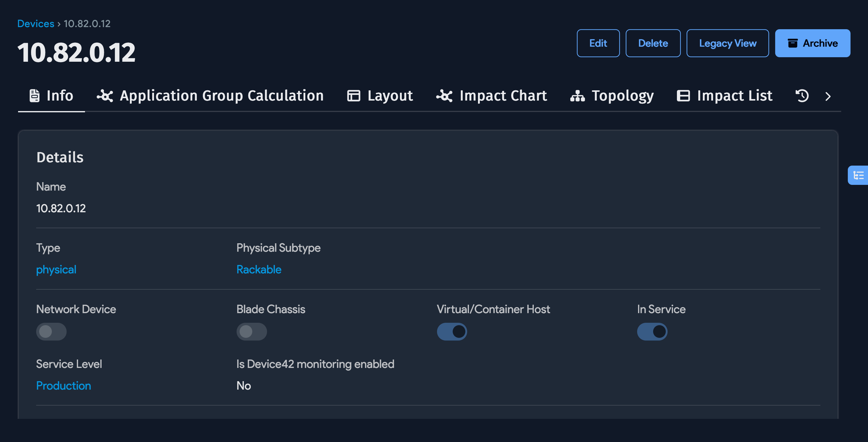This screenshot has height=442, width=868.
Task: Enable the Blade Chassis toggle
Action: [251, 331]
